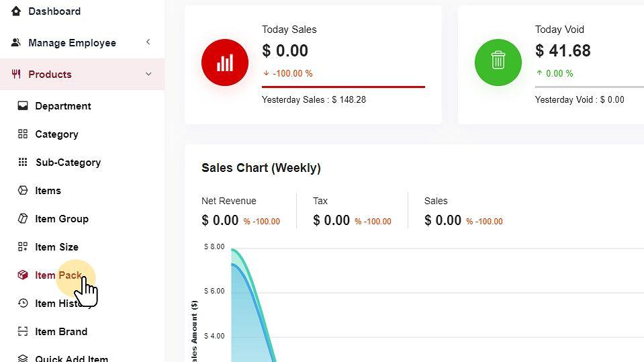Open the Items menu entry
The image size is (644, 362).
click(x=48, y=191)
